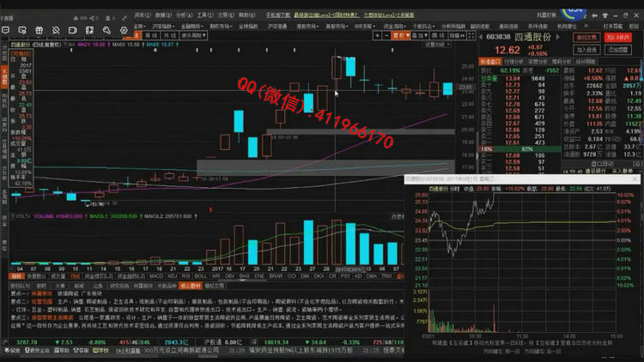The width and height of the screenshot is (644, 362).
Task: Click the 加入自选 button
Action: [586, 50]
